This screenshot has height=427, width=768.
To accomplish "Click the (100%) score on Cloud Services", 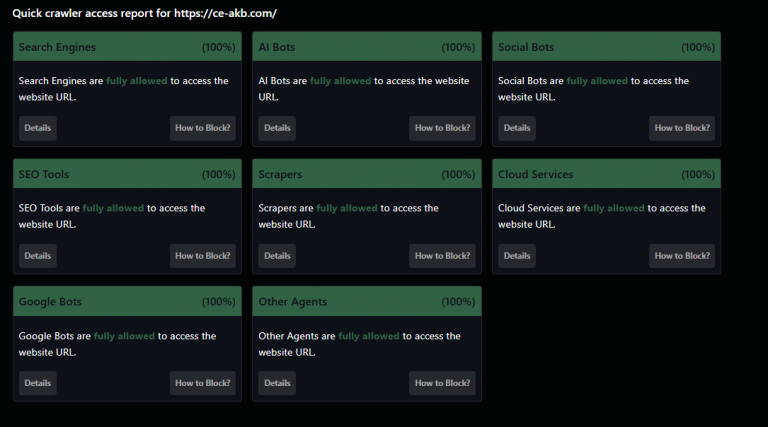I will 698,175.
